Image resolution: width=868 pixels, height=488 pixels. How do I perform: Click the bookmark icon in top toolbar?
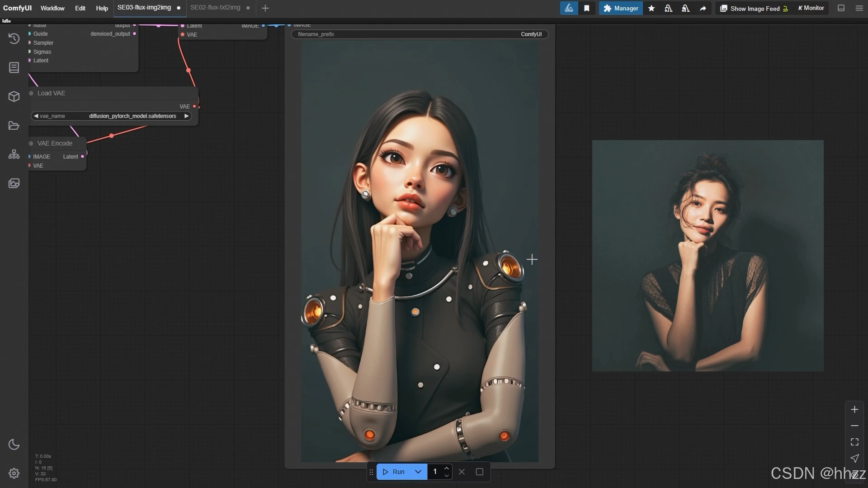click(x=586, y=8)
